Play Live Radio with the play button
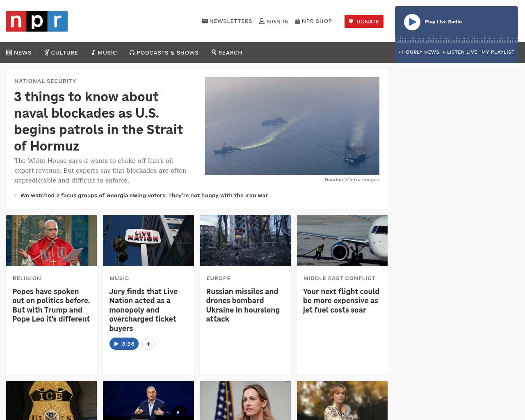 coord(412,22)
